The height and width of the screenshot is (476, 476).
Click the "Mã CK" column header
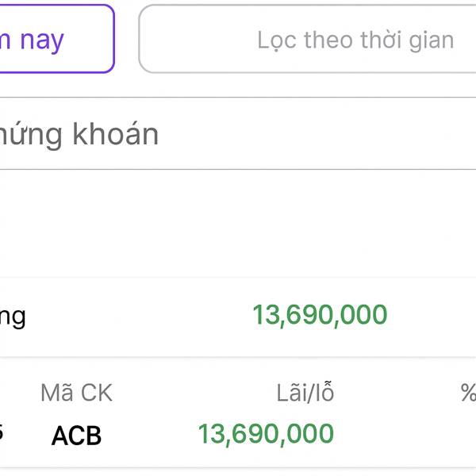[x=76, y=393]
